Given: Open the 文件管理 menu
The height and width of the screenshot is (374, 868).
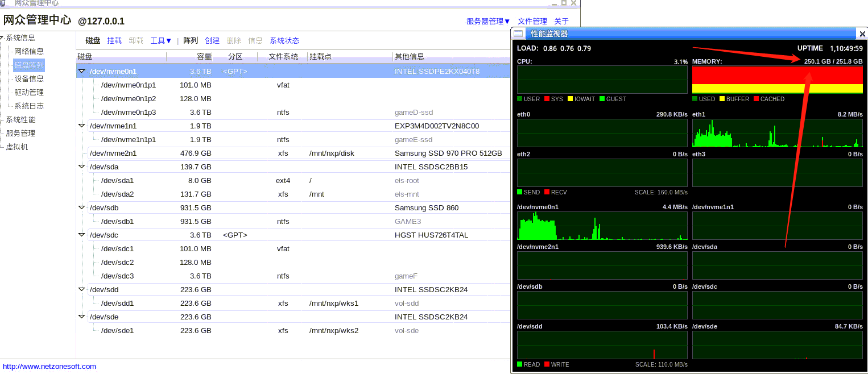Looking at the screenshot, I should (x=532, y=21).
